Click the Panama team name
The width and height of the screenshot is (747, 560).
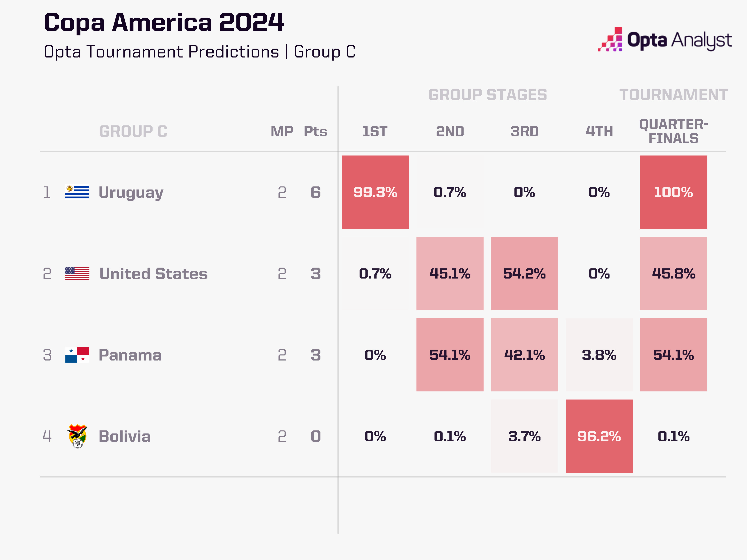point(130,355)
